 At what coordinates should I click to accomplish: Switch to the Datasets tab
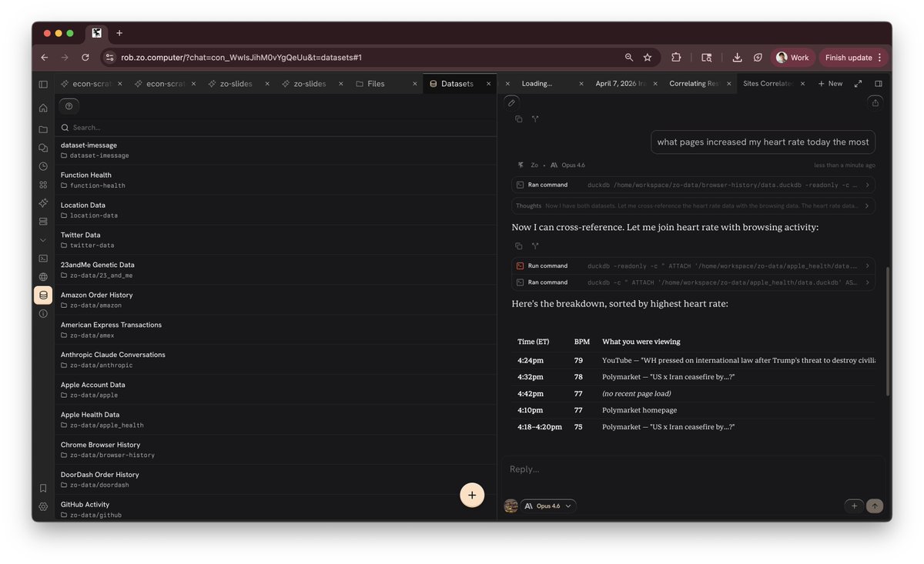[x=457, y=84]
